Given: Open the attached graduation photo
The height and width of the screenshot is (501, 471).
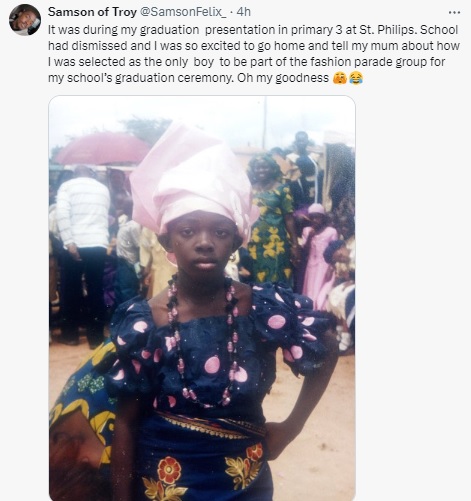Looking at the screenshot, I should (202, 298).
